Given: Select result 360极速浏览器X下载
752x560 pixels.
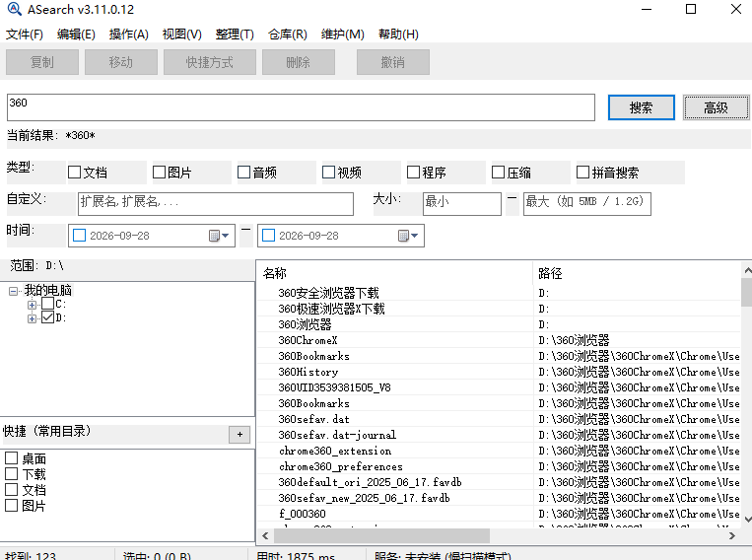Looking at the screenshot, I should [331, 309].
